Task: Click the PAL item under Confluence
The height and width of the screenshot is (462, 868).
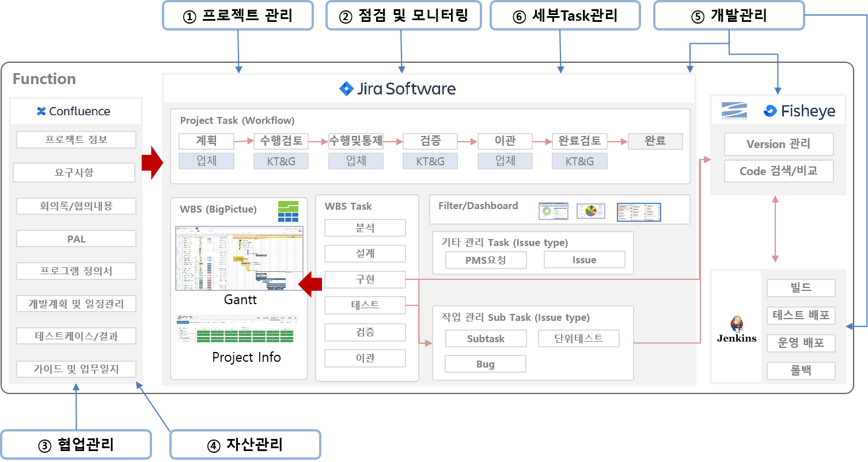Action: click(x=76, y=238)
